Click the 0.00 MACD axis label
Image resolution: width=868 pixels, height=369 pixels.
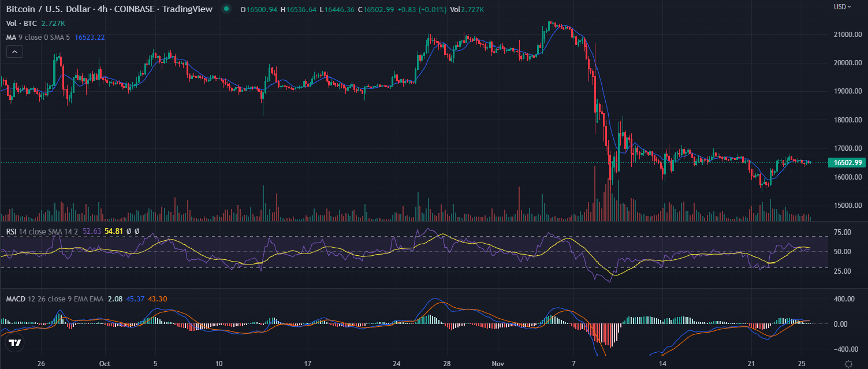[841, 324]
